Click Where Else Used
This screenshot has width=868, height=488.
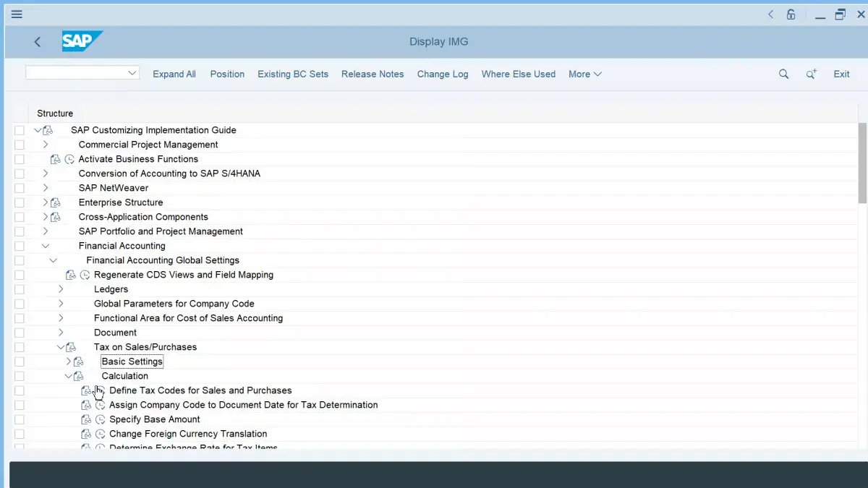pos(519,74)
